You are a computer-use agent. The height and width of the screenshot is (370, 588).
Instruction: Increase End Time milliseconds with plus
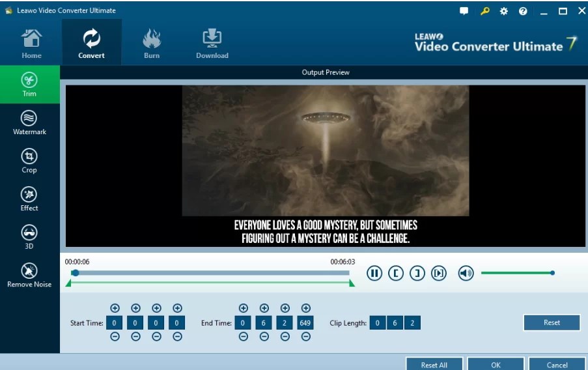click(x=305, y=308)
